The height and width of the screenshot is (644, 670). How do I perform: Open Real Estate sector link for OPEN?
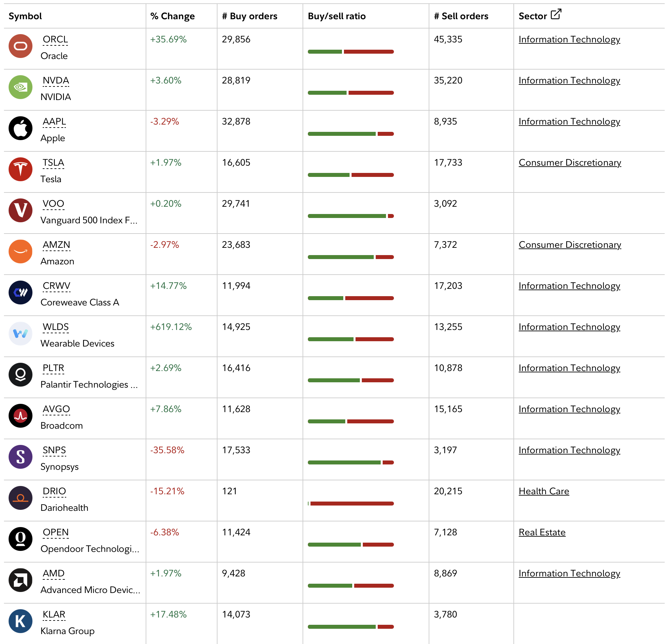(x=542, y=532)
